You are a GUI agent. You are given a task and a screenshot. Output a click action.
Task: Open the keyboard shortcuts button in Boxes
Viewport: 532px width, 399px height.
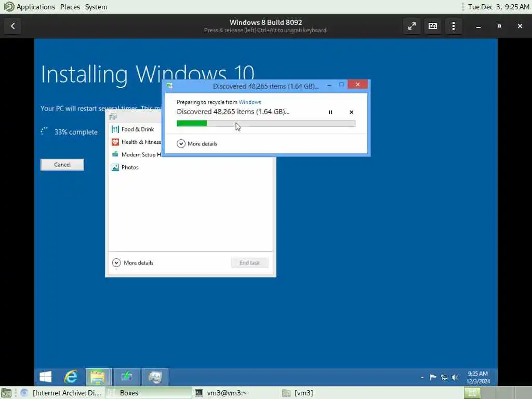[433, 26]
